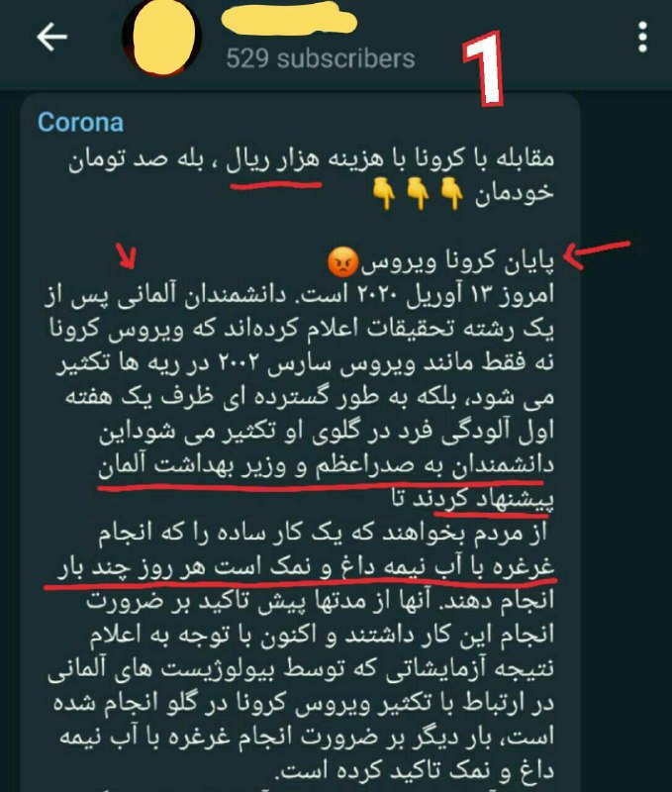Click the red number 1 annotation
The height and width of the screenshot is (792, 672).
(x=484, y=69)
